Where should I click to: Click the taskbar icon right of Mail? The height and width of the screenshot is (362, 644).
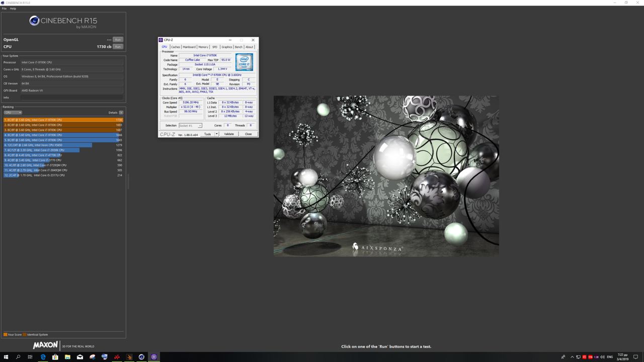(92, 357)
